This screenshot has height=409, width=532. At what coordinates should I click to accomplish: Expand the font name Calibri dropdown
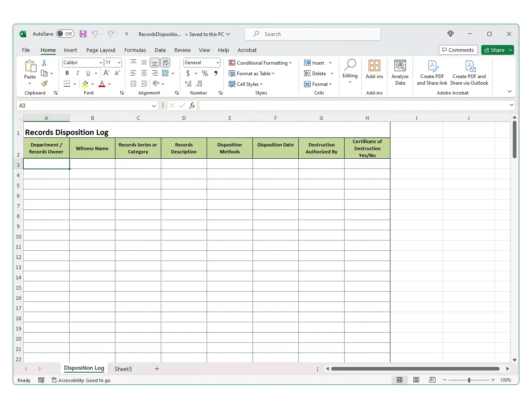pos(101,63)
